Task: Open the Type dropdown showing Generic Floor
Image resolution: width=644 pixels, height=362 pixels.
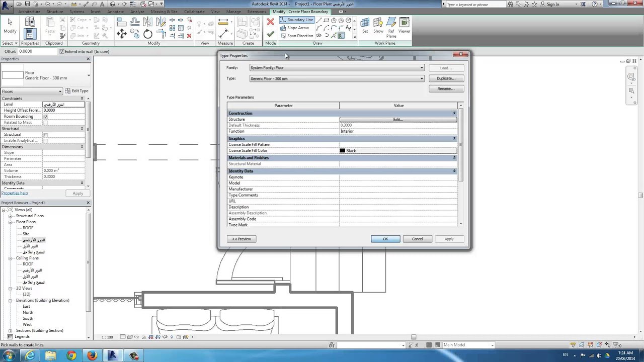Action: 337,78
